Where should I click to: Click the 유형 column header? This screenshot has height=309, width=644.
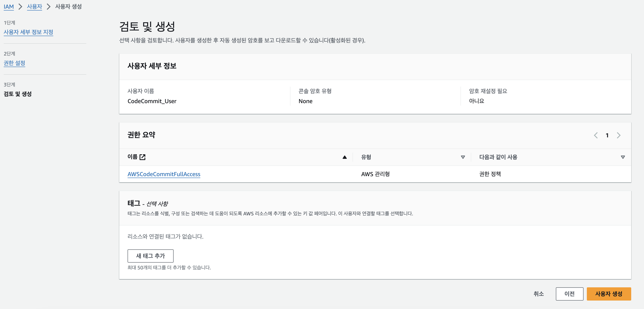coord(366,157)
